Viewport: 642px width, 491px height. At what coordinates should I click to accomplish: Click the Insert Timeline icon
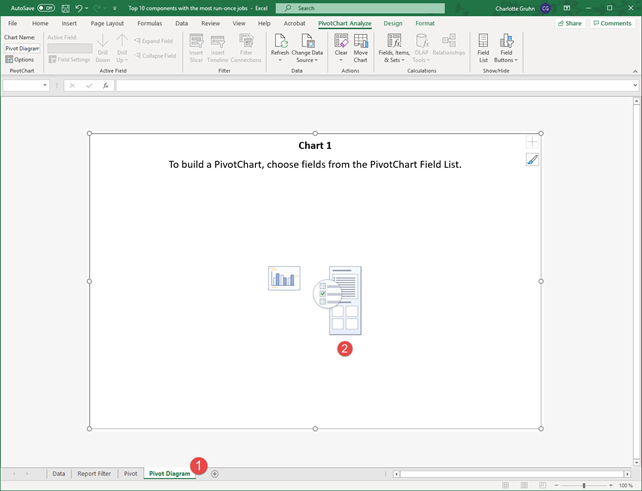[x=217, y=41]
